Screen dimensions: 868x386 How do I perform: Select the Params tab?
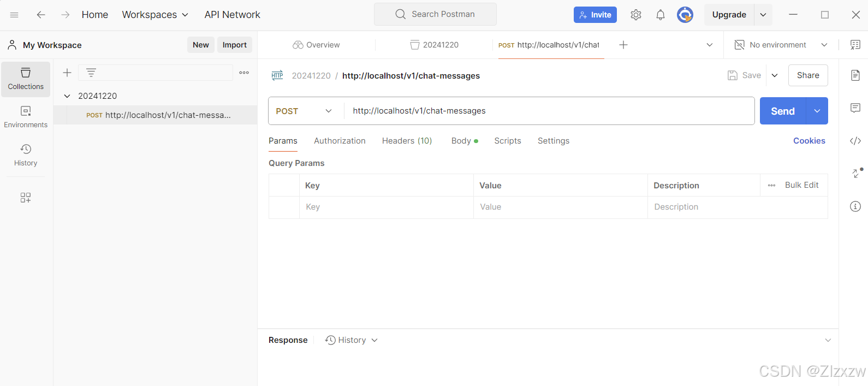(x=283, y=141)
